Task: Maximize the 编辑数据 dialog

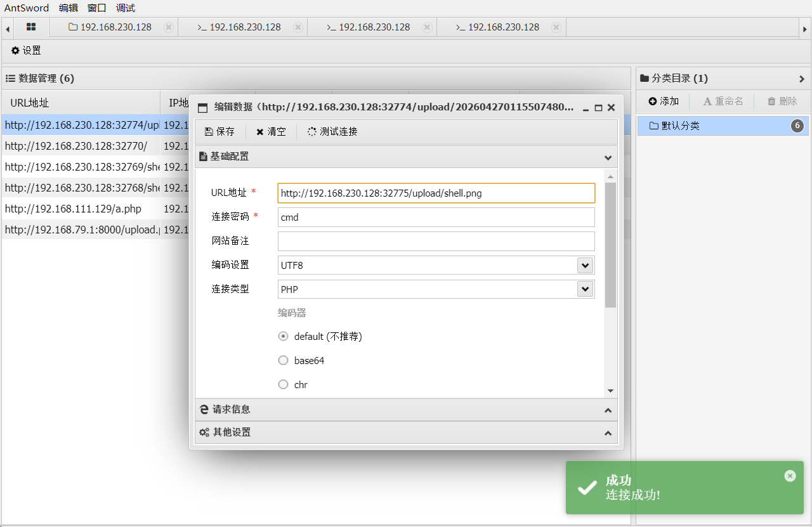Action: click(x=598, y=108)
